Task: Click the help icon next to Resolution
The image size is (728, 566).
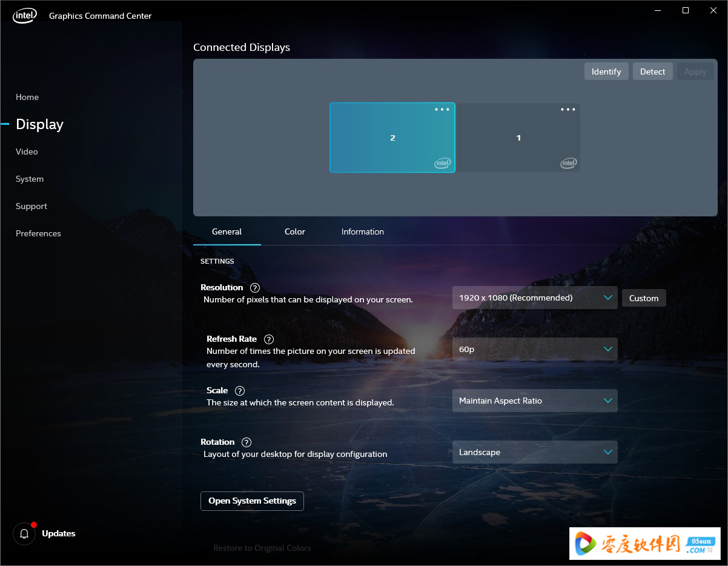Action: (254, 287)
